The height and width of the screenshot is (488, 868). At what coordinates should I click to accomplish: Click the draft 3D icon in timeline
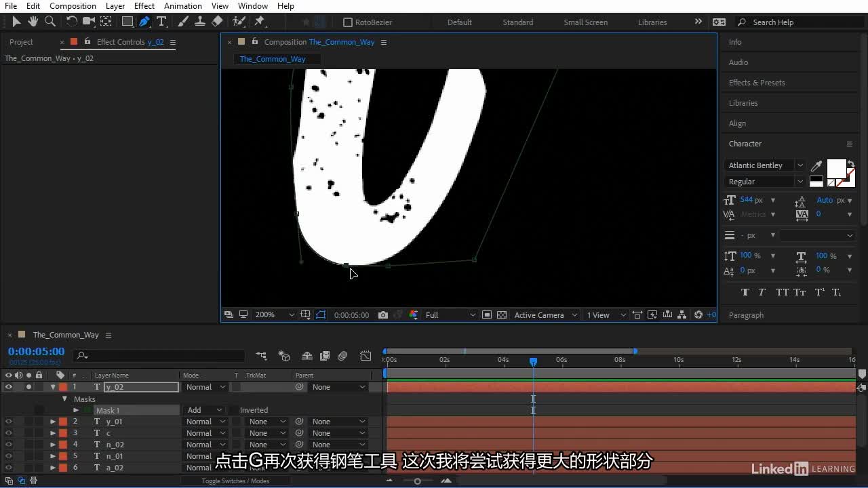tap(284, 356)
